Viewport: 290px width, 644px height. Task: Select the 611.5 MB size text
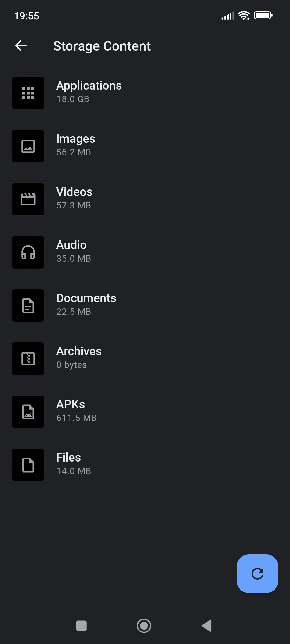77,418
